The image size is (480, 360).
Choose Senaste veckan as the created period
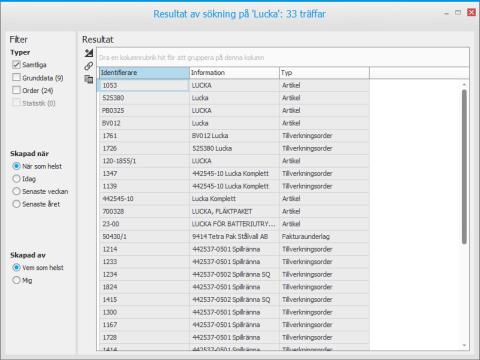point(16,191)
